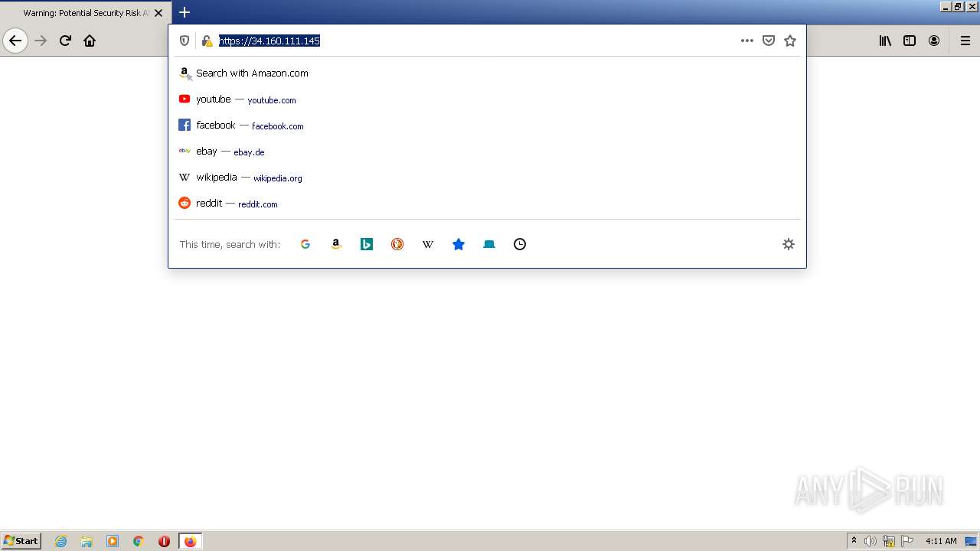Viewport: 980px width, 551px height.
Task: Open the Windows Start menu
Action: (21, 541)
